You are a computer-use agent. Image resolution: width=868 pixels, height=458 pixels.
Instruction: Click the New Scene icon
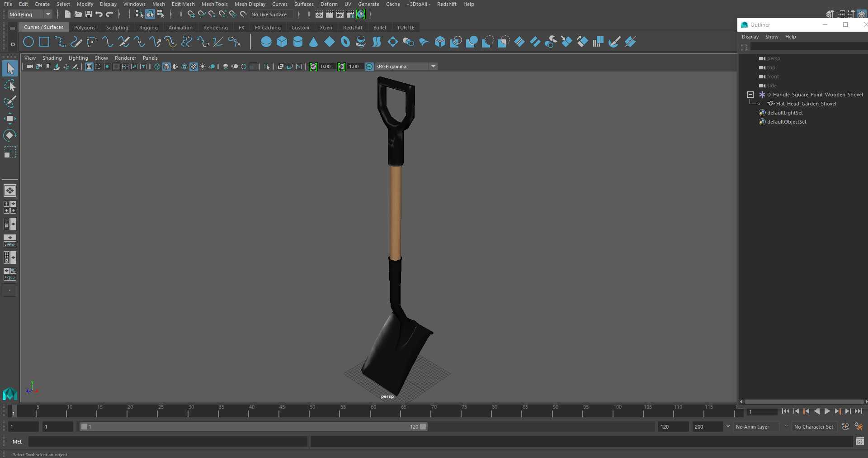(x=67, y=14)
